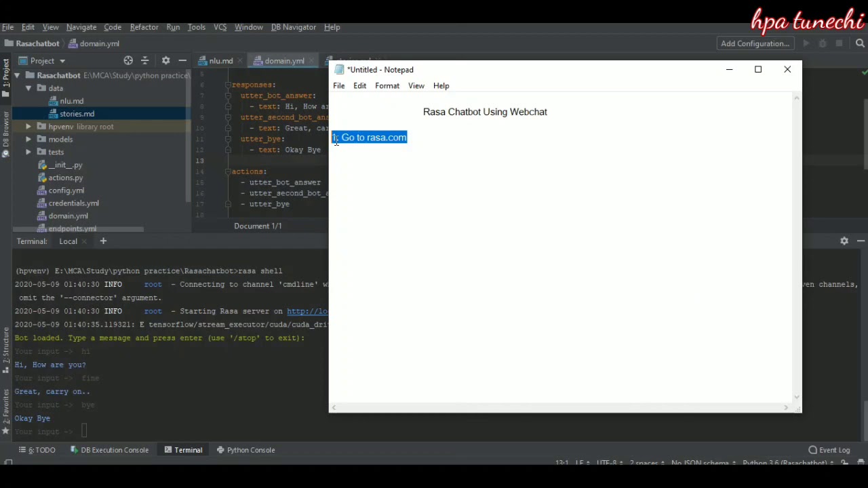Click the Notepad title 'Rasa Chatbot Using Webchat'

tap(485, 112)
